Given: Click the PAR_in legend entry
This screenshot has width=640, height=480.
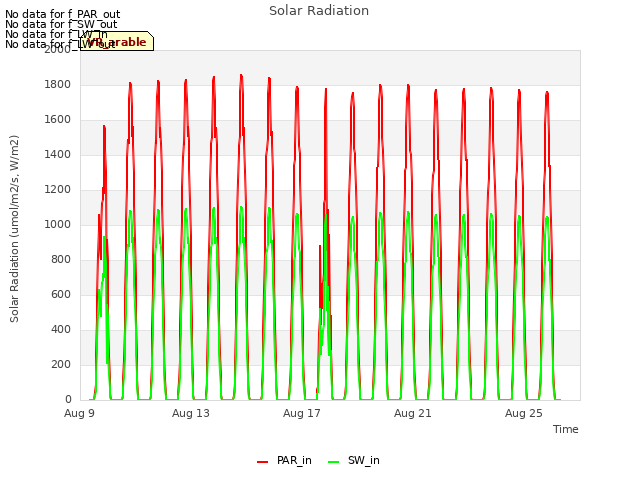Looking at the screenshot, I should coord(284,460).
